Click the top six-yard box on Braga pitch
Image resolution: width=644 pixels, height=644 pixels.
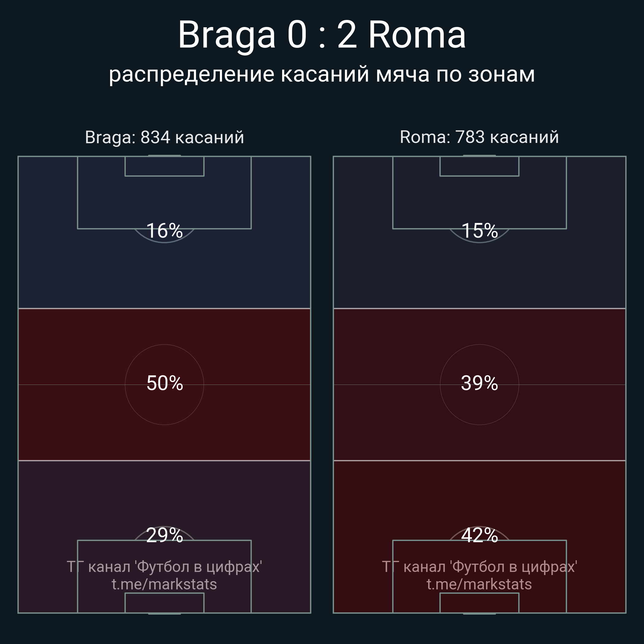(x=164, y=166)
